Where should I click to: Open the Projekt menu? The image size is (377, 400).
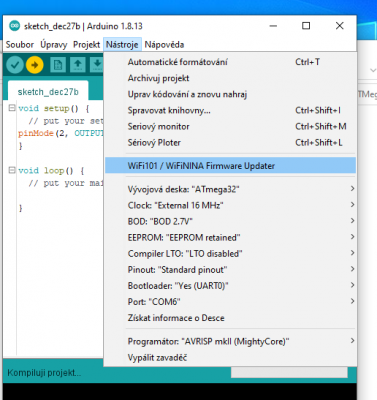tap(87, 44)
